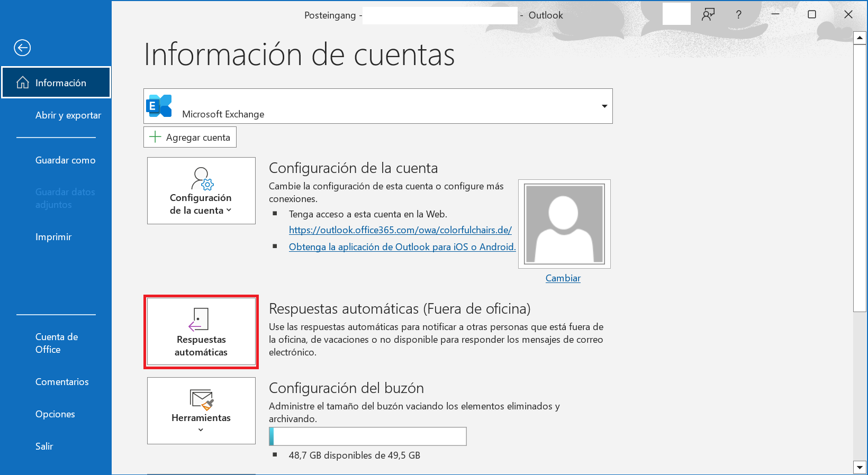This screenshot has height=475, width=868.
Task: Click the green plus icon of Agregar cuenta
Action: tap(155, 137)
